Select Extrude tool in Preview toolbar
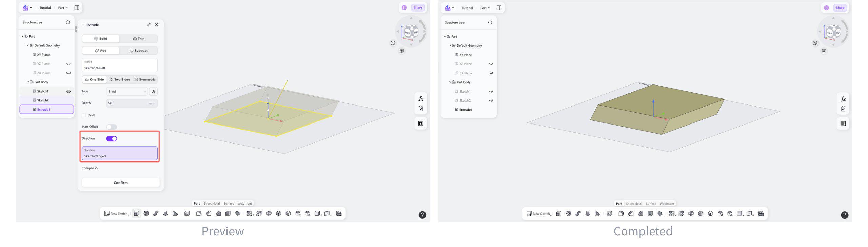Viewport: 868px width, 247px height. click(x=136, y=213)
